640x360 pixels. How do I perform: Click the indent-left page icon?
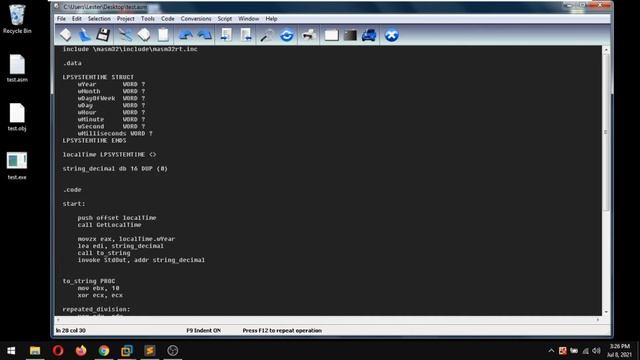coord(227,35)
